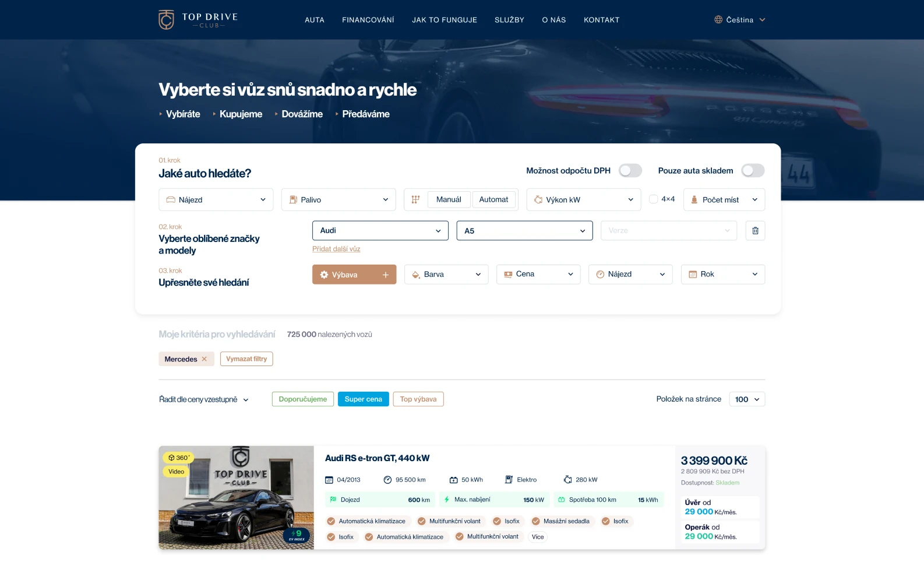924x569 pixels.
Task: Click the fuel pump icon beside Elektro
Action: [509, 480]
